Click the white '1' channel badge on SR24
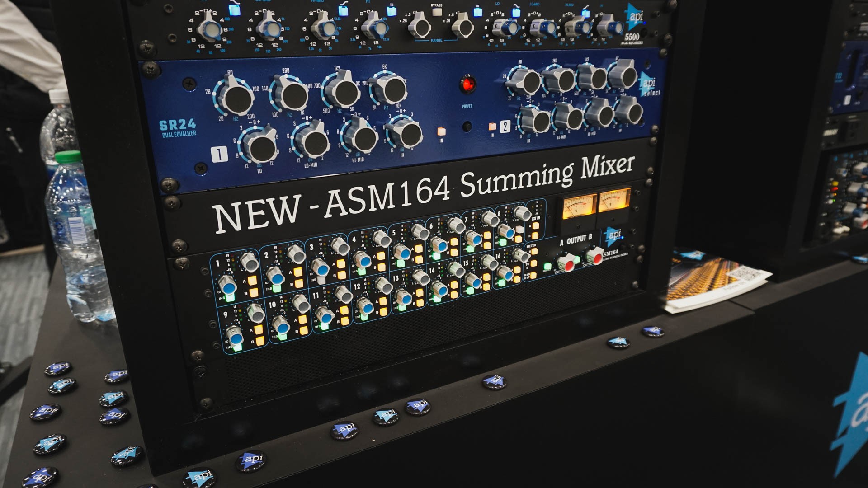 point(219,154)
